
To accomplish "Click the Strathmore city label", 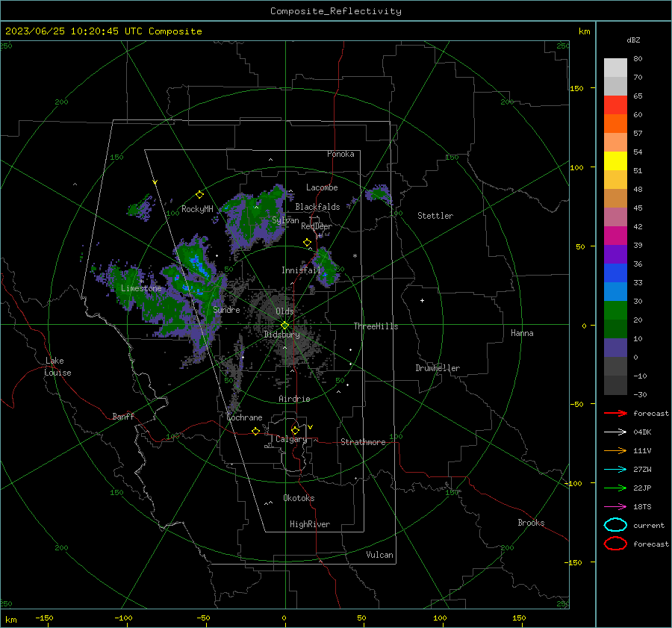I will [x=363, y=442].
